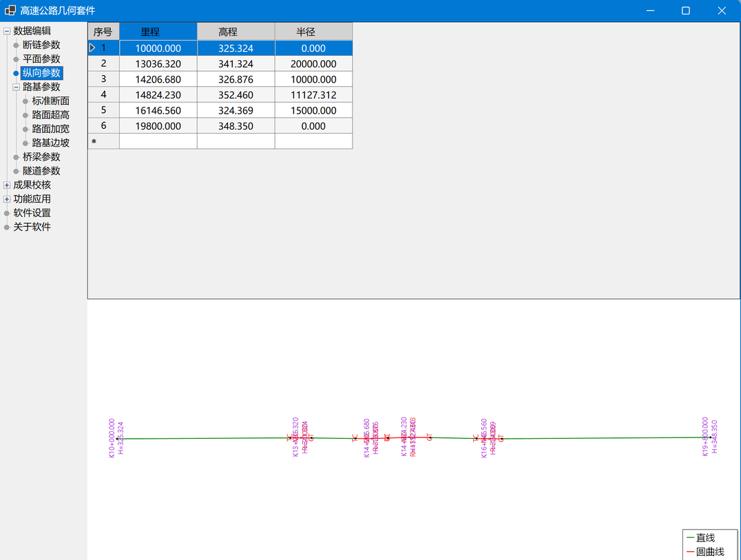Close the 高速公路几何套件 window
This screenshot has width=741, height=560.
click(x=722, y=10)
